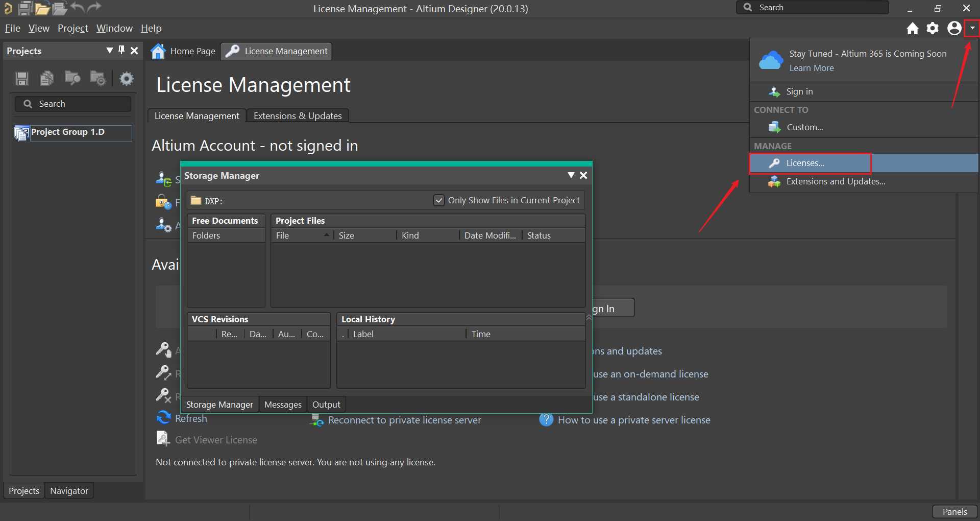Image resolution: width=980 pixels, height=521 pixels.
Task: Choose Extensions and Updates... menu entry
Action: click(864, 181)
